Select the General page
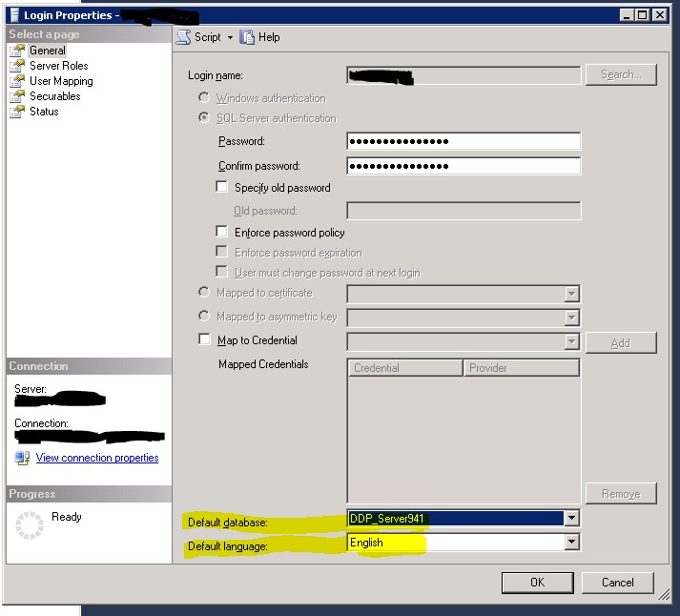This screenshot has height=616, width=680. click(x=48, y=51)
